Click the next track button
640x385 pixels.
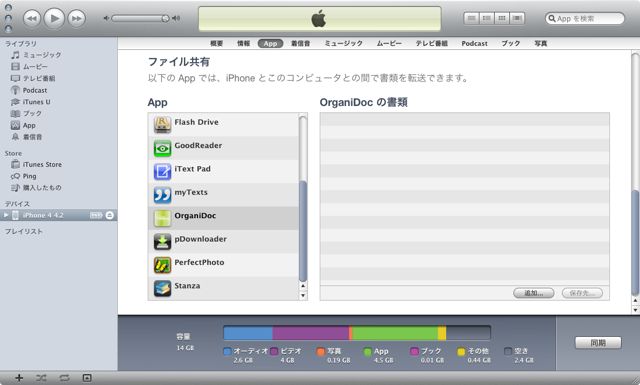(x=77, y=18)
